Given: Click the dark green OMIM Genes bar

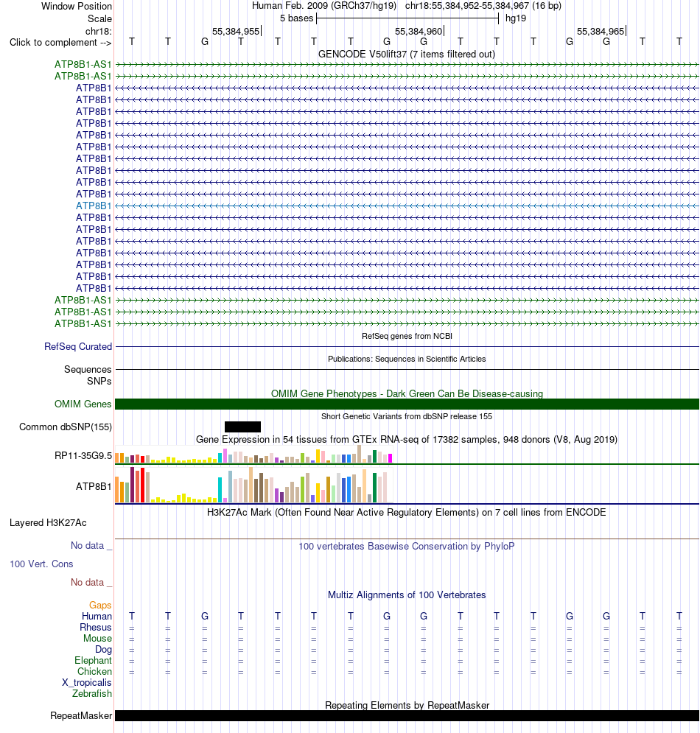Looking at the screenshot, I should 407,404.
